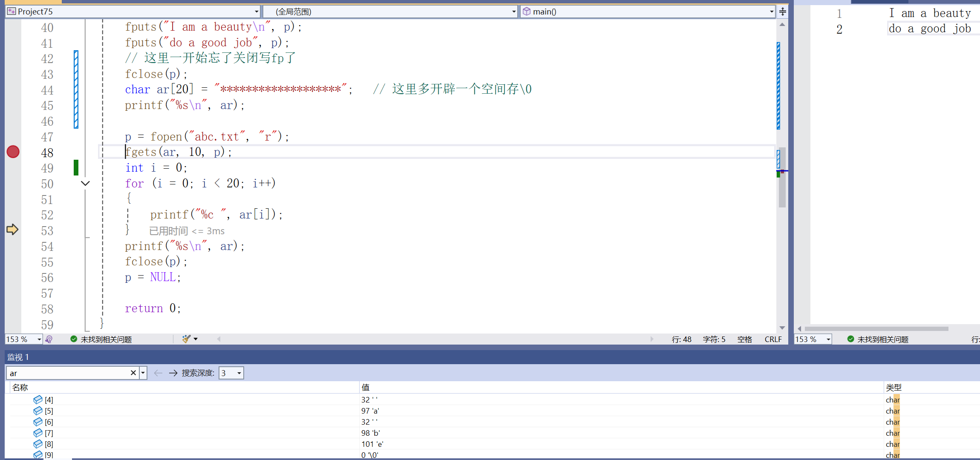The height and width of the screenshot is (460, 980).
Task: Click the yellow execution pointer at line 53
Action: 12,230
